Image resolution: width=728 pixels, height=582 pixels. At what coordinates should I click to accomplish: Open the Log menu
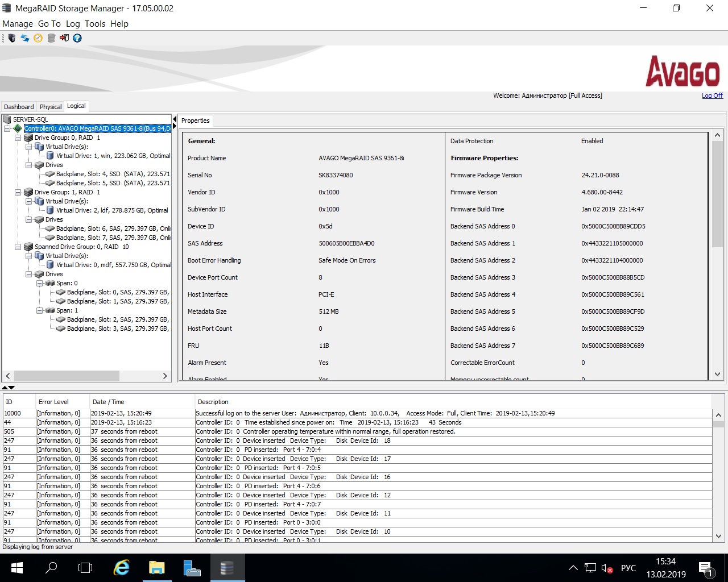point(73,24)
